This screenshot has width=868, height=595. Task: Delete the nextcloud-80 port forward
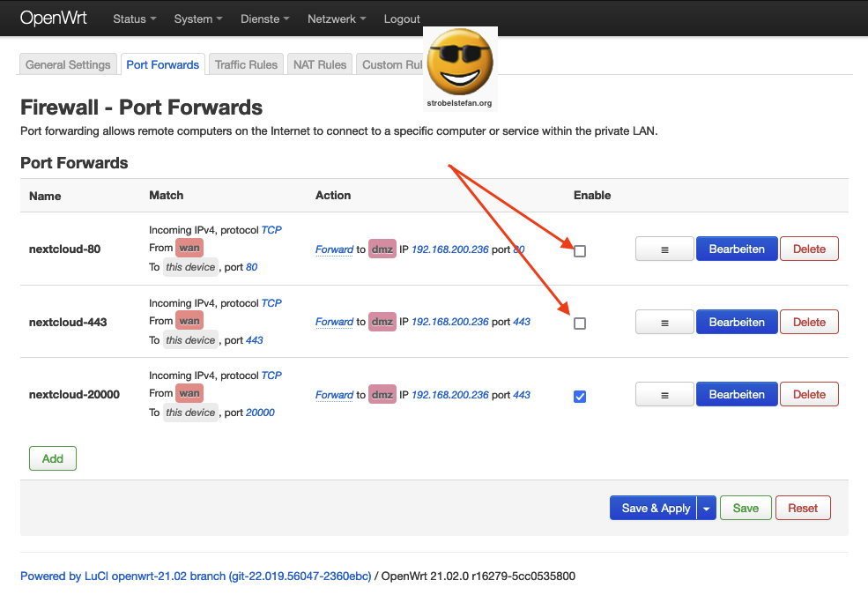click(x=809, y=249)
